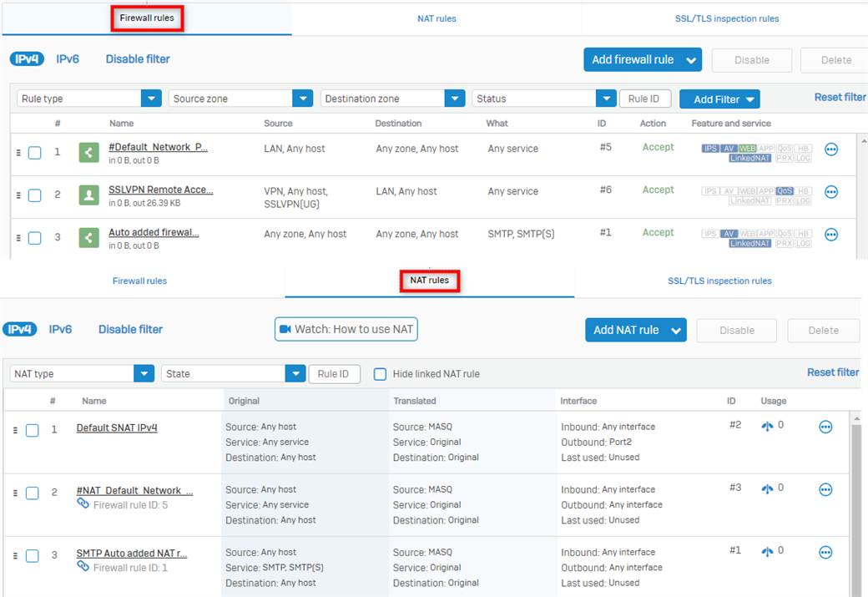
Task: Open more options for SMTP Auto added NAT rule
Action: coord(825,552)
